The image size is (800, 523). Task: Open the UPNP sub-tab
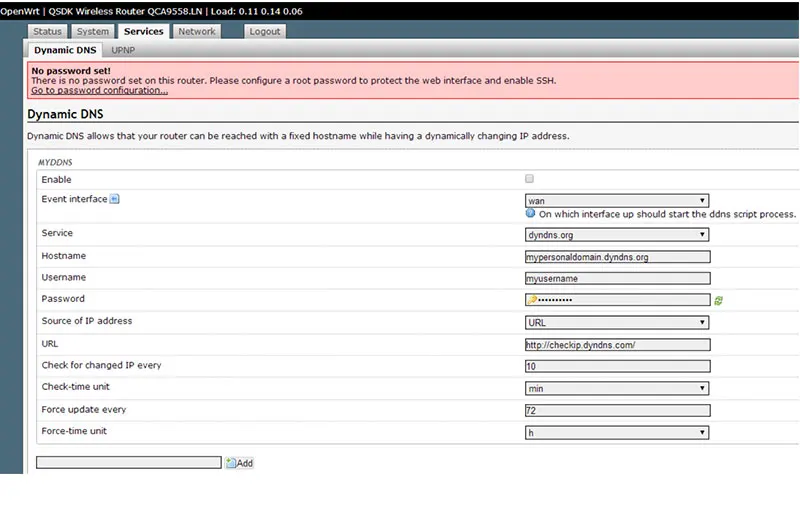coord(123,51)
